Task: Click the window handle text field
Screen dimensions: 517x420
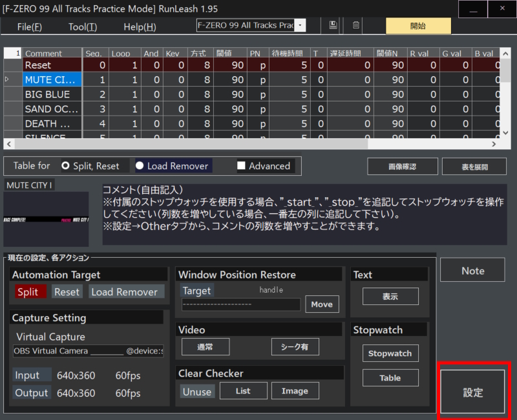Action: pos(241,304)
